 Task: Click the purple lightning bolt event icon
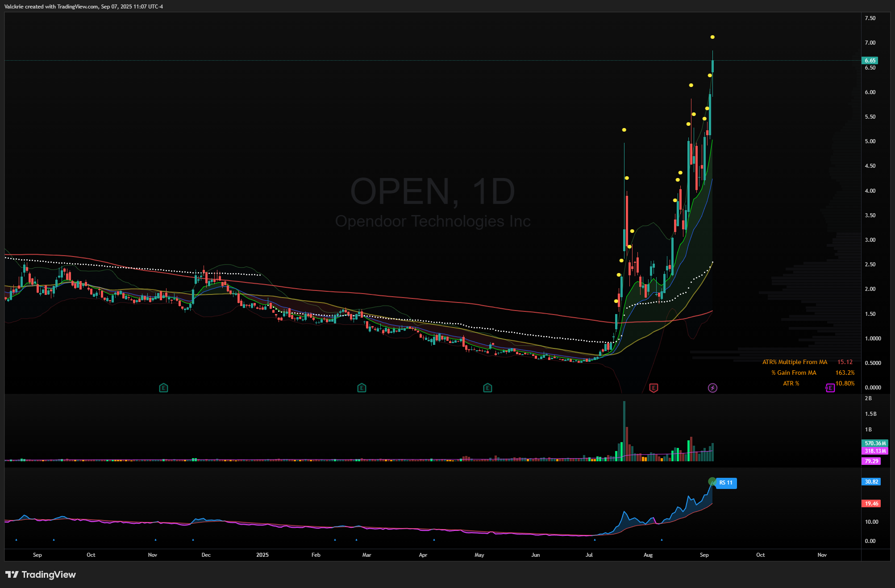click(x=712, y=388)
